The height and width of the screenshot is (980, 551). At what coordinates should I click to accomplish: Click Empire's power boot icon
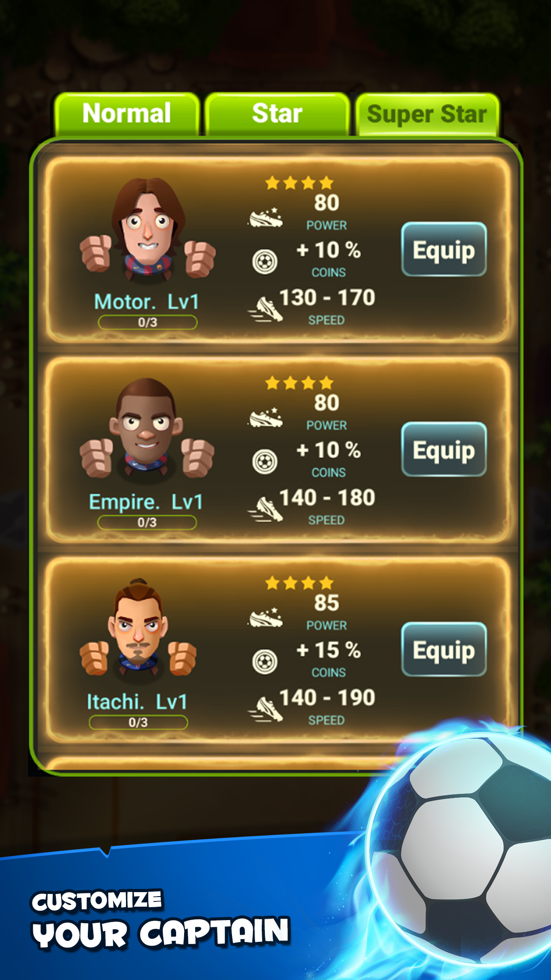click(x=265, y=418)
